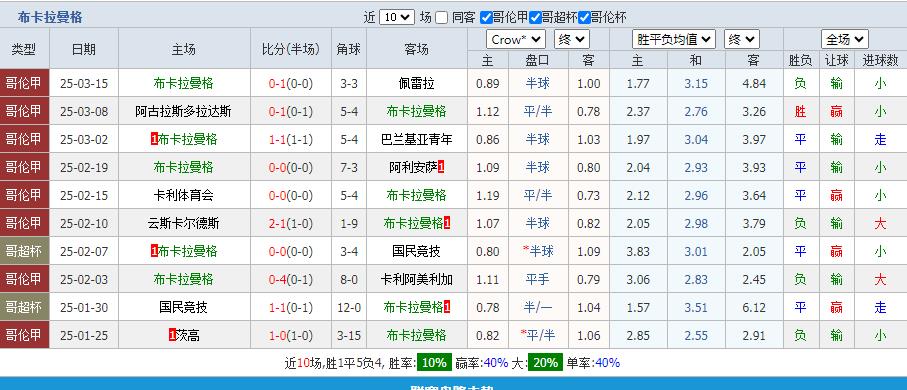
Task: Click red card badge beside 茨高
Action: click(x=172, y=336)
